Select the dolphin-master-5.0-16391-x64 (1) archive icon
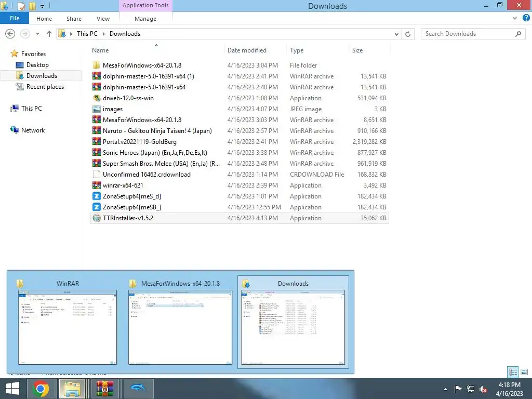The image size is (532, 399). pos(97,76)
